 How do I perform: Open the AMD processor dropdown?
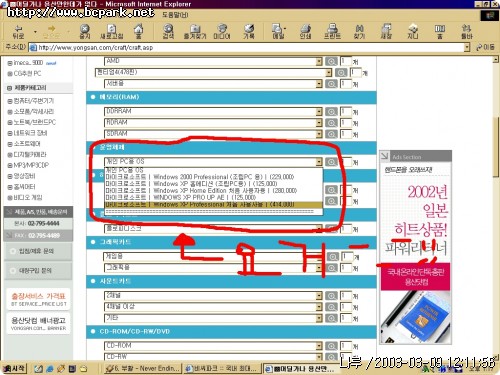pyautogui.click(x=319, y=61)
